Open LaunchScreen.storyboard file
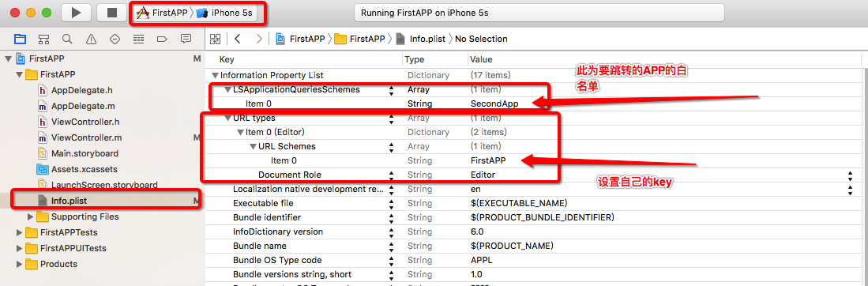The width and height of the screenshot is (868, 286). coord(97,185)
